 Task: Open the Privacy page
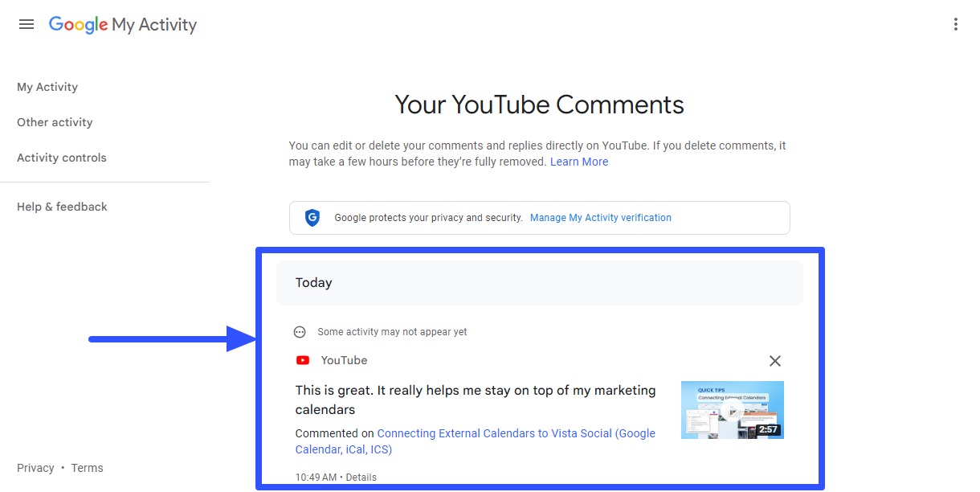tap(35, 467)
